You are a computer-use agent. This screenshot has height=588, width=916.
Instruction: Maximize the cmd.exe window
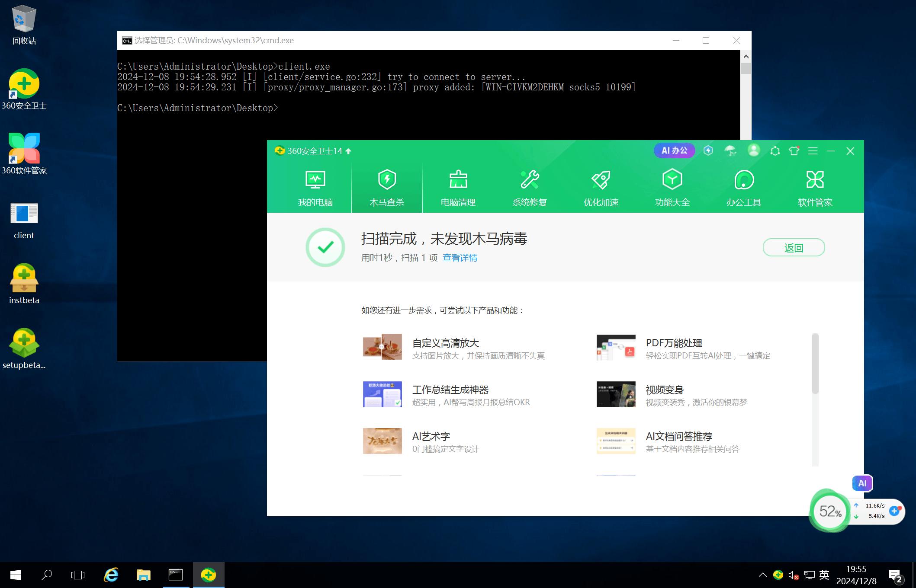point(706,41)
